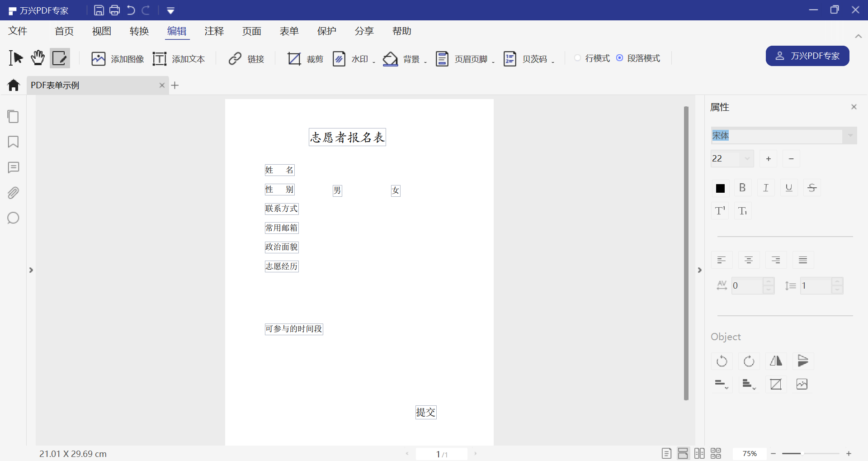Toggle strikethrough text formatting

[x=812, y=188]
